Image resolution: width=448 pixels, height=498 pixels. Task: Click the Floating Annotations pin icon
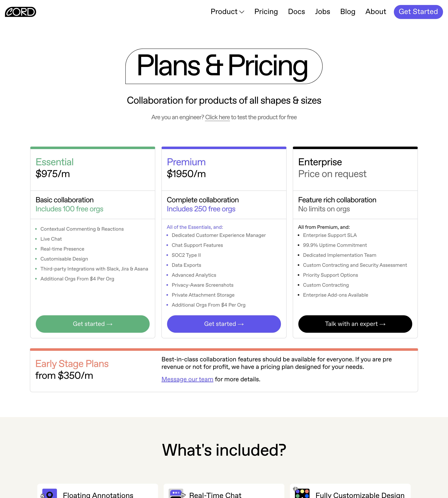click(x=49, y=494)
